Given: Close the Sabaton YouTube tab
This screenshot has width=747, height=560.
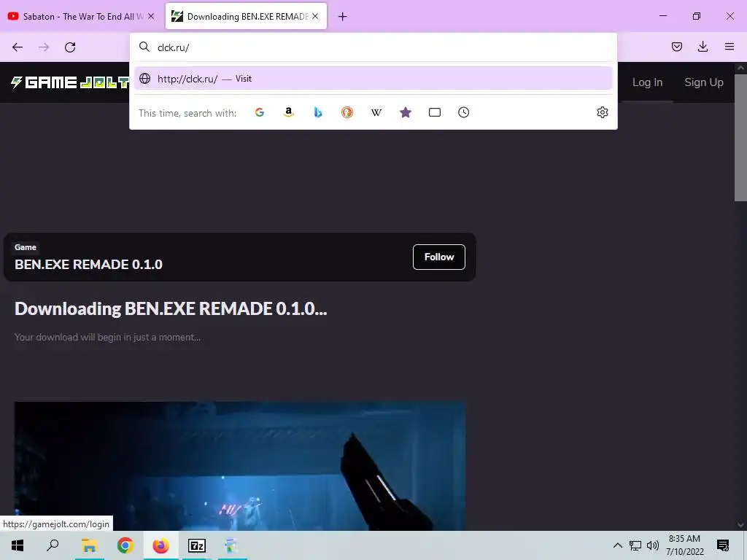Looking at the screenshot, I should [x=151, y=16].
